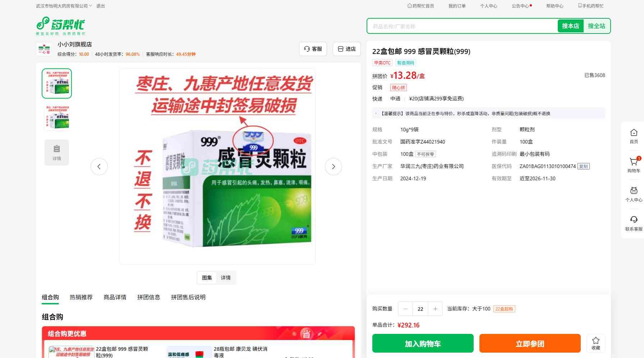644x358 pixels.
Task: Open 个人中心 sidebar icon
Action: (634, 194)
